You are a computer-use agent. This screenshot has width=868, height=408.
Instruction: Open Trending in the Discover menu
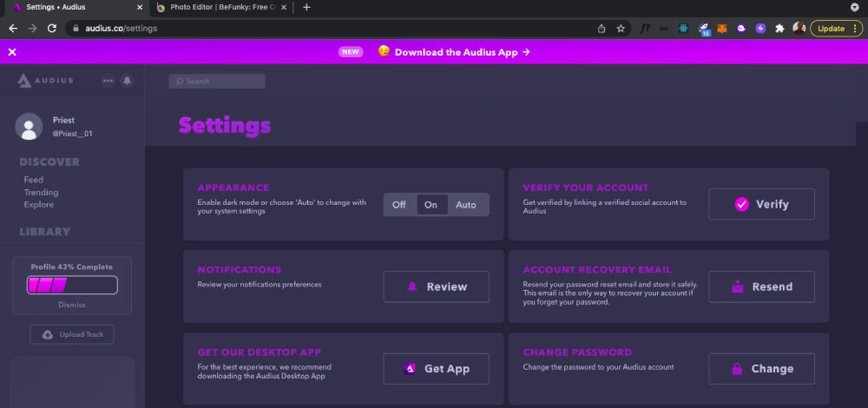click(41, 193)
